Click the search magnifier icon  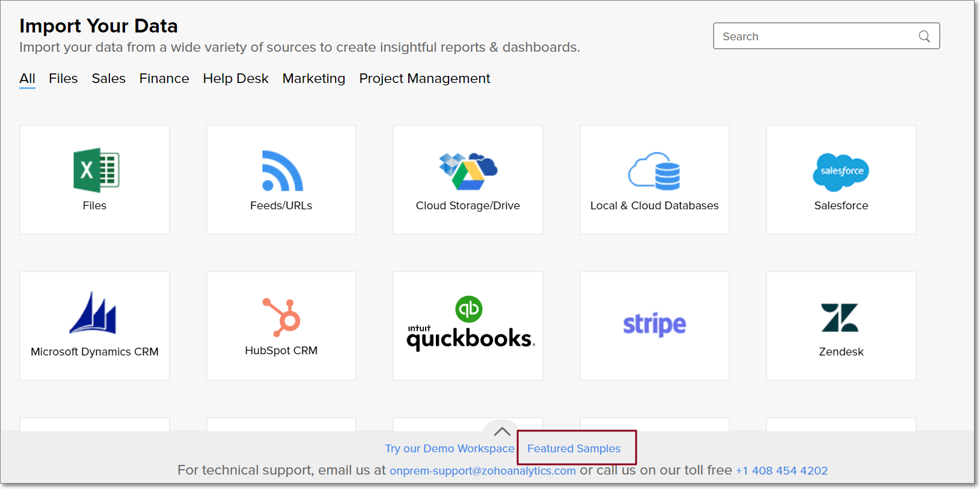[925, 37]
